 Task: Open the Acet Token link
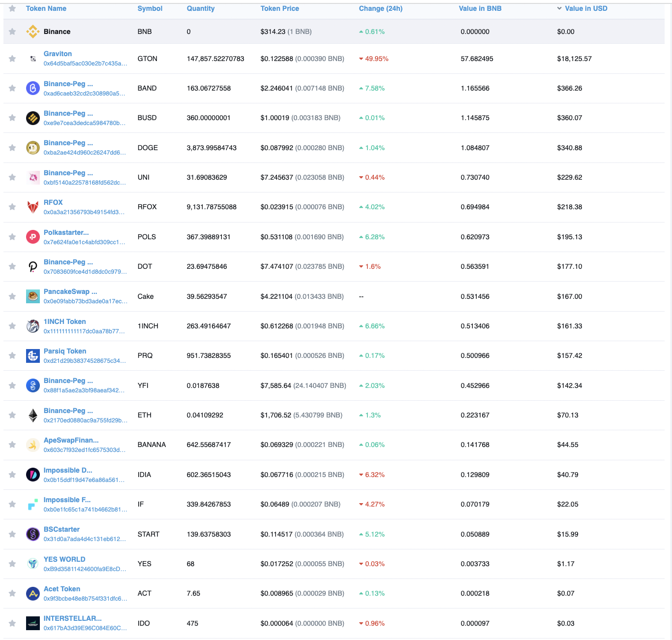coord(62,589)
